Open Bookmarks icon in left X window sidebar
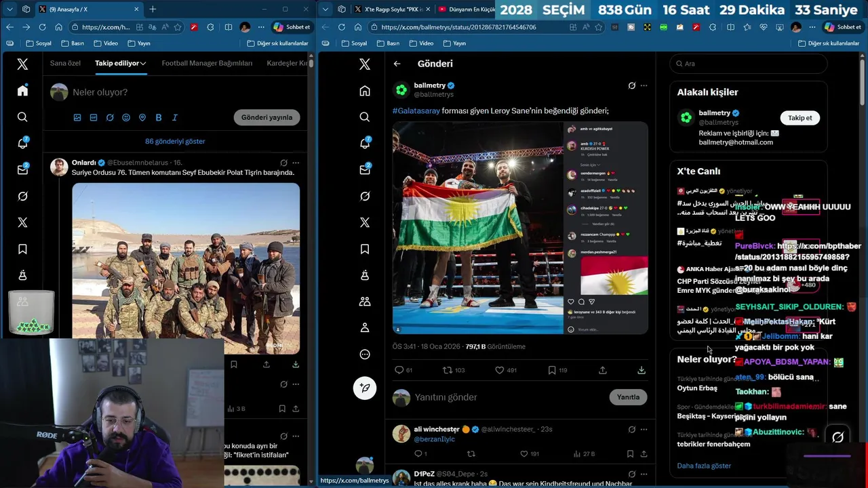Viewport: 868px width, 488px height. [x=22, y=249]
